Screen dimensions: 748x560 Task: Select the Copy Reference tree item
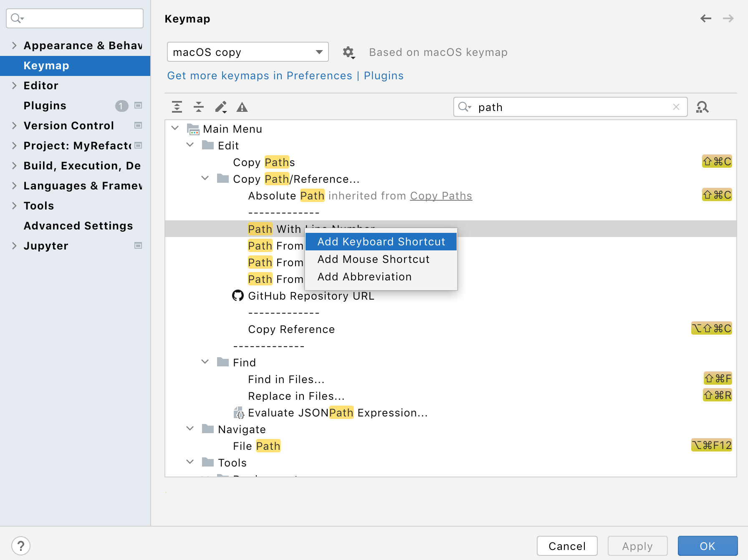pos(291,329)
